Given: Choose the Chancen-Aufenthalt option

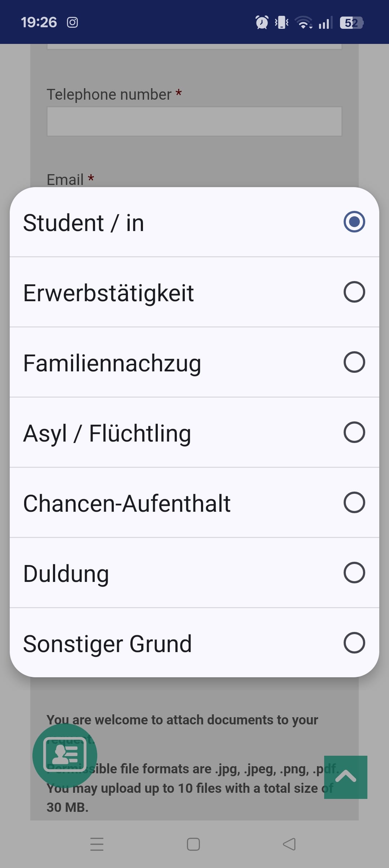Looking at the screenshot, I should 127,503.
